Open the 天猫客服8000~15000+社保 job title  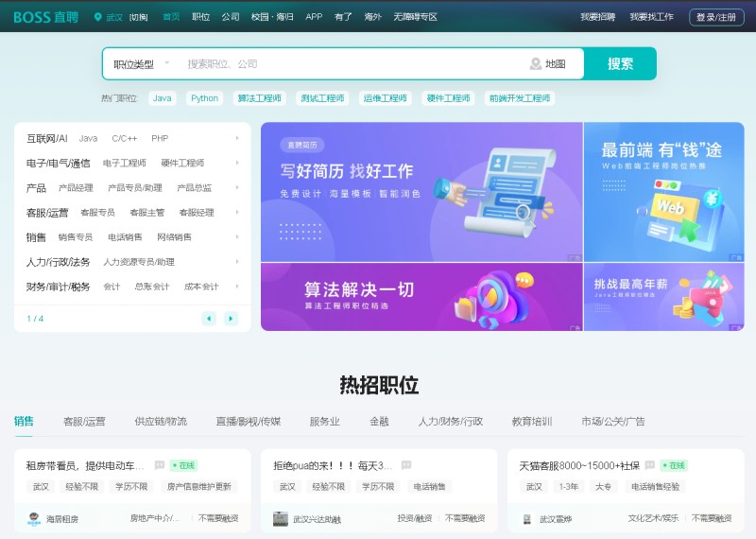tap(579, 465)
